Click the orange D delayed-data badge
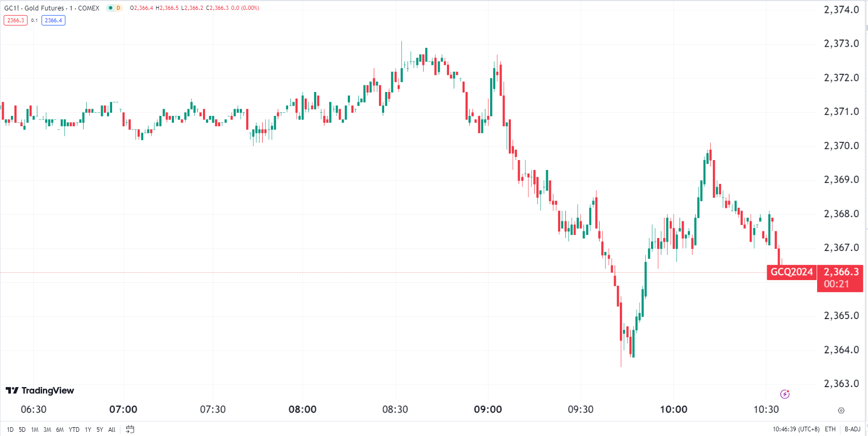The image size is (868, 436). (118, 8)
